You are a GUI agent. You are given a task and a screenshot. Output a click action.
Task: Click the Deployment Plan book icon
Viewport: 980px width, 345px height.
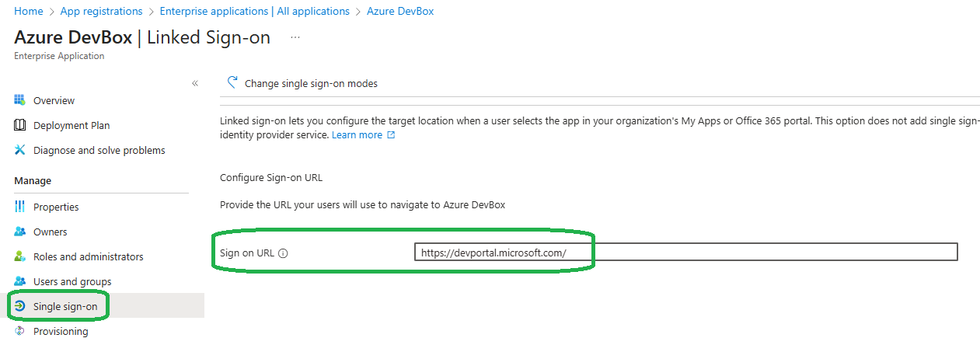pyautogui.click(x=20, y=125)
